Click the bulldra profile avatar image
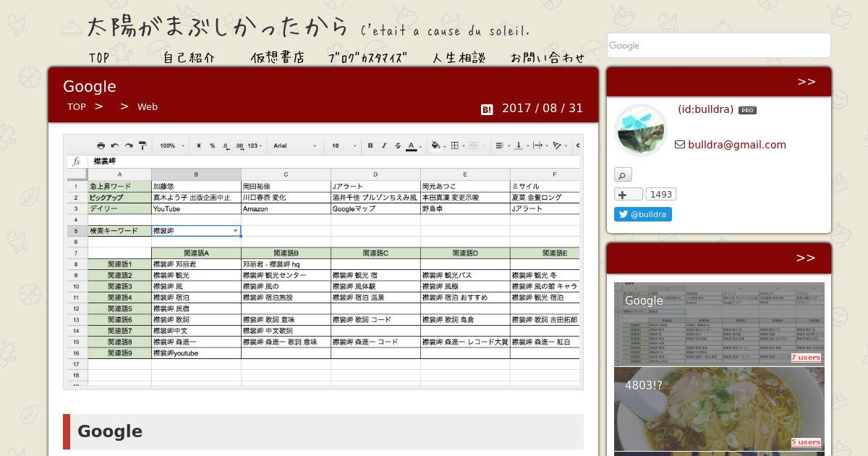 pyautogui.click(x=640, y=130)
